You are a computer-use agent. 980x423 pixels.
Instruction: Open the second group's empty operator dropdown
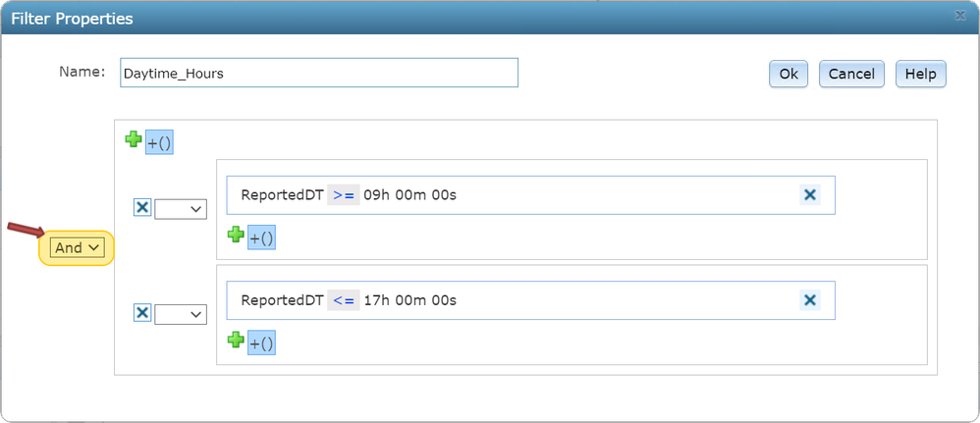[181, 313]
